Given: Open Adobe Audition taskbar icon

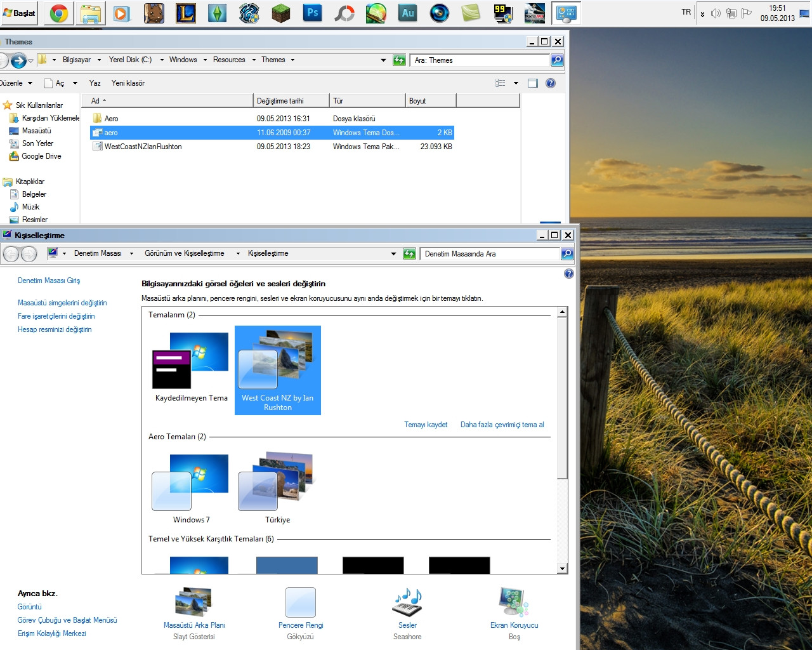Looking at the screenshot, I should coord(407,13).
